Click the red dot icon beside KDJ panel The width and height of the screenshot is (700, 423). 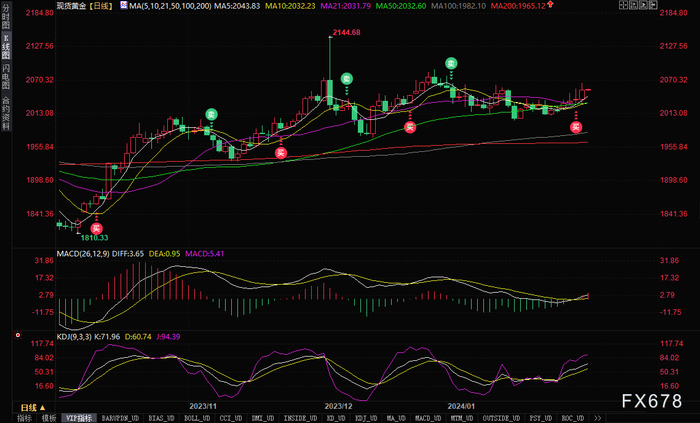coord(18,335)
